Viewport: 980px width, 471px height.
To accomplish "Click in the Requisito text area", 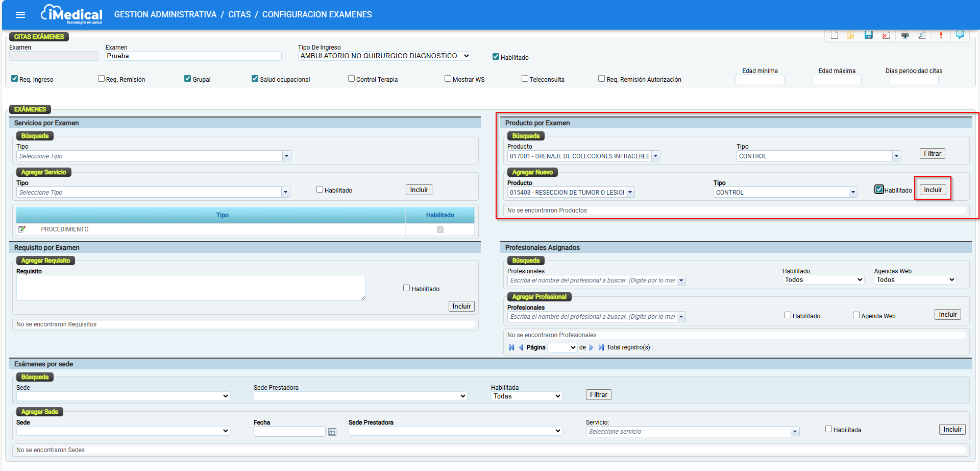I will click(191, 288).
